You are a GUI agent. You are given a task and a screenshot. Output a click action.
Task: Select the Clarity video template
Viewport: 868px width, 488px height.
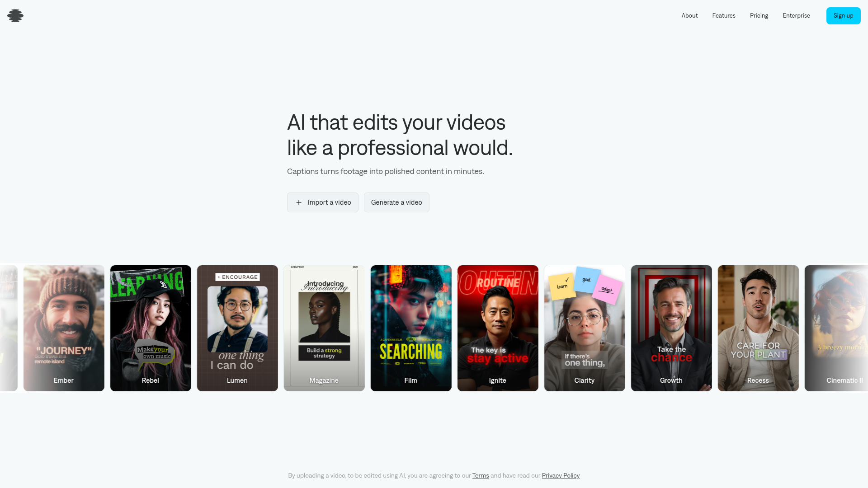point(585,328)
